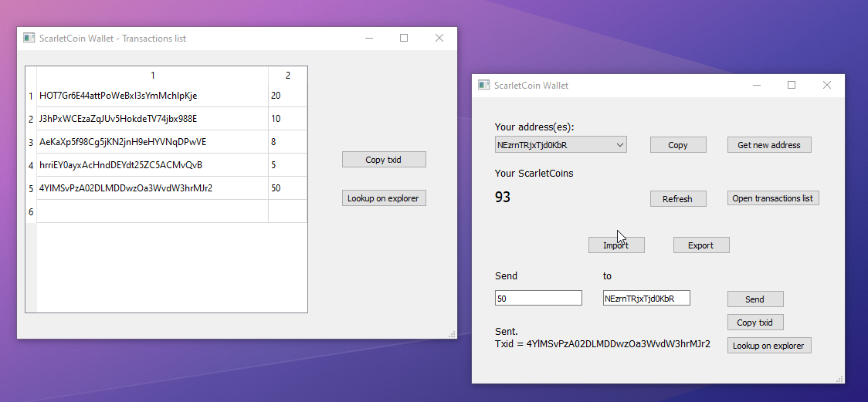Screen dimensions: 868x402
Task: Click the app icon in the Transactions list title bar
Action: tap(29, 38)
